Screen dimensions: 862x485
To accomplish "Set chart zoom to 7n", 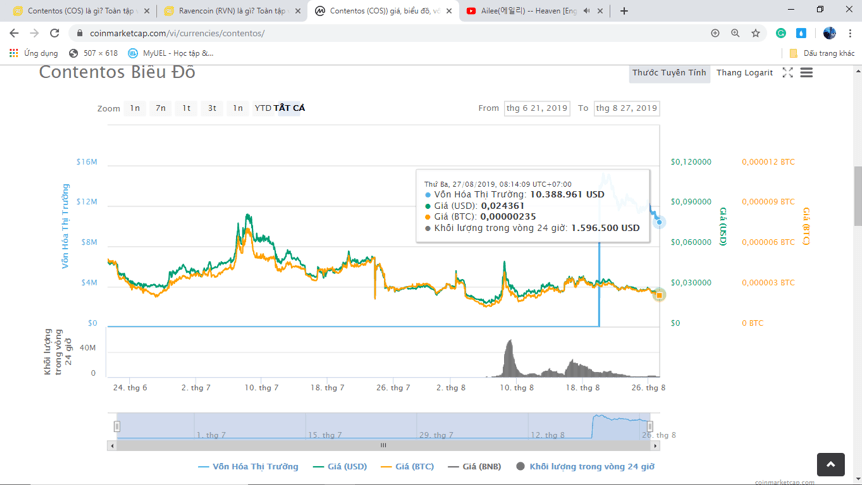I will (161, 108).
